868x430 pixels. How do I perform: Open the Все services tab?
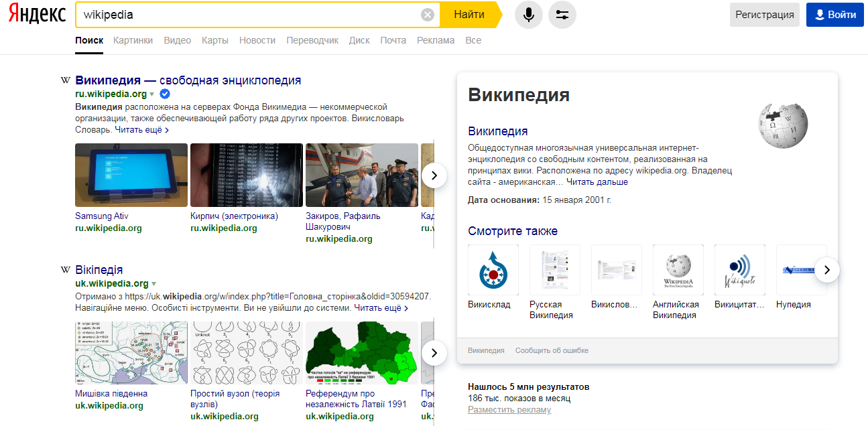point(473,40)
